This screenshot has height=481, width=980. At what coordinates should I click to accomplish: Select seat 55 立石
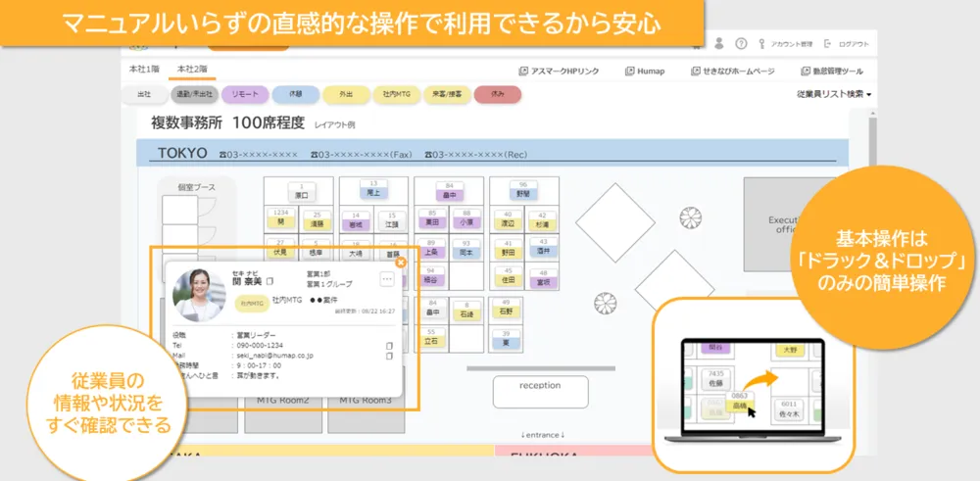[x=430, y=337]
